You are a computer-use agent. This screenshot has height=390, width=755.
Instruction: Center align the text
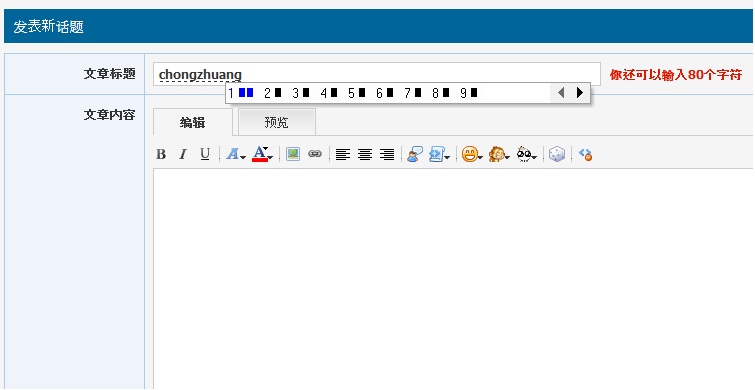365,155
